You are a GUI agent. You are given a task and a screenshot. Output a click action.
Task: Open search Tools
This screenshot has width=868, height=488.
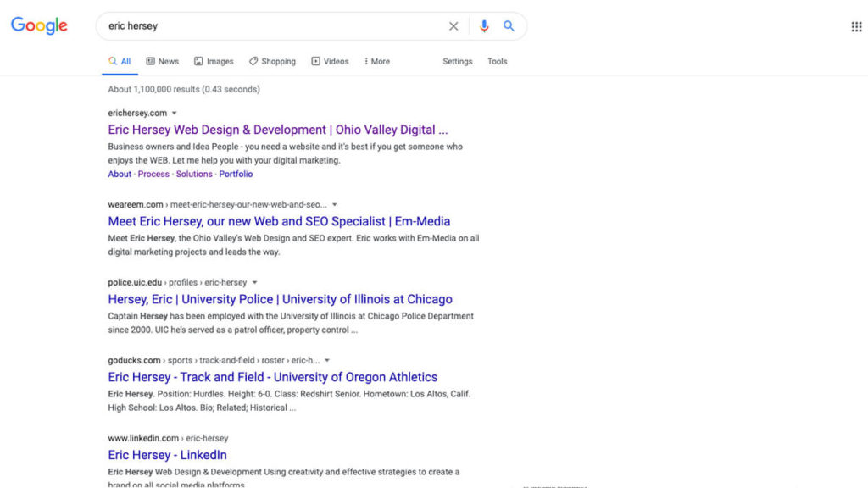click(498, 61)
